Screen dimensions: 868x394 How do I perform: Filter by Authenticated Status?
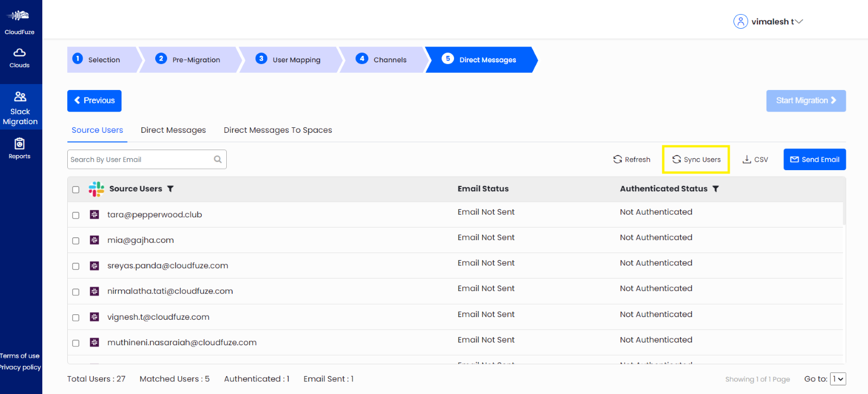[716, 189]
